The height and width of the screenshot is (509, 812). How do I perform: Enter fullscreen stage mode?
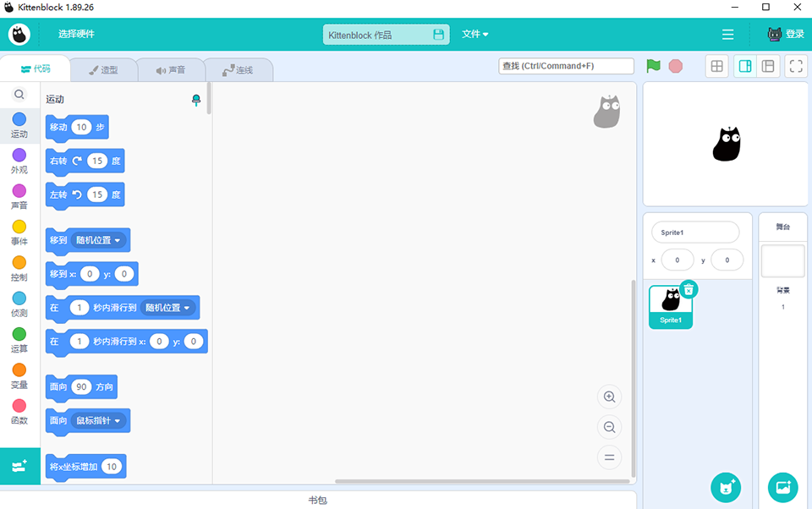(x=796, y=66)
